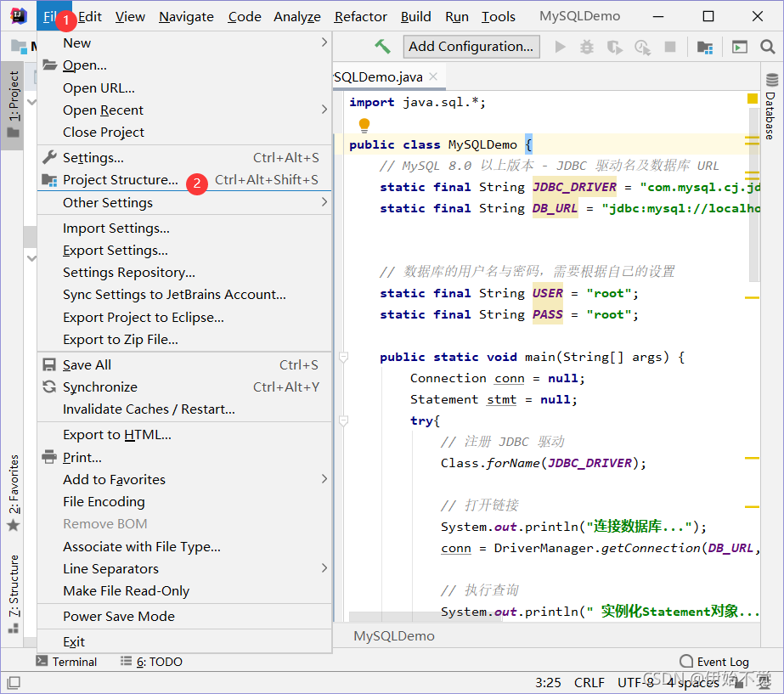Toggle Make File Read-Only
The width and height of the screenshot is (784, 694).
[184, 590]
